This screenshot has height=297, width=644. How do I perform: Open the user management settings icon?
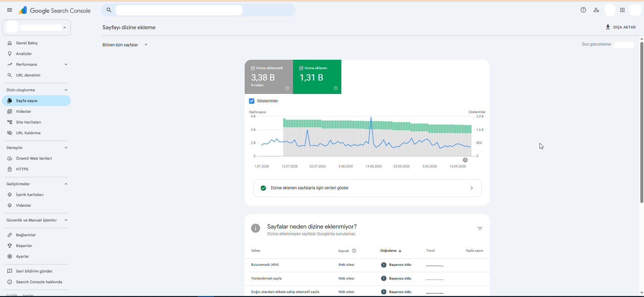pos(596,10)
